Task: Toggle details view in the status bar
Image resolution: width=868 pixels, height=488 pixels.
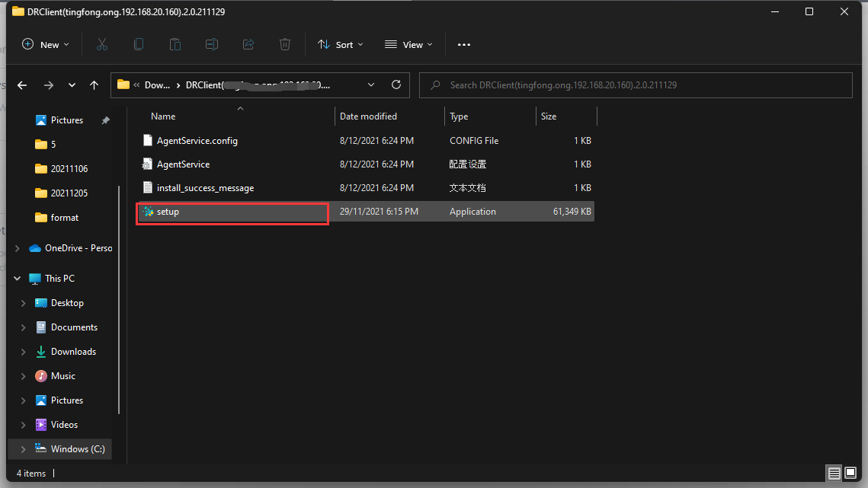Action: click(x=834, y=473)
